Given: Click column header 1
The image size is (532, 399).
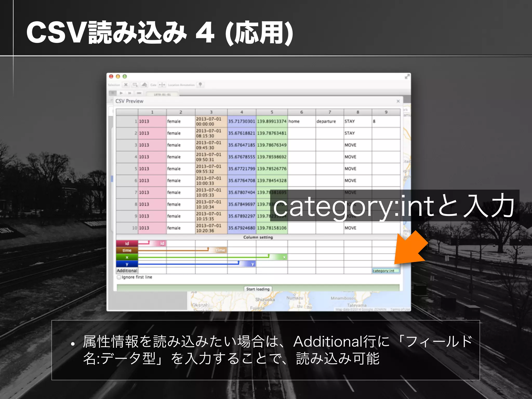Looking at the screenshot, I should click(152, 112).
